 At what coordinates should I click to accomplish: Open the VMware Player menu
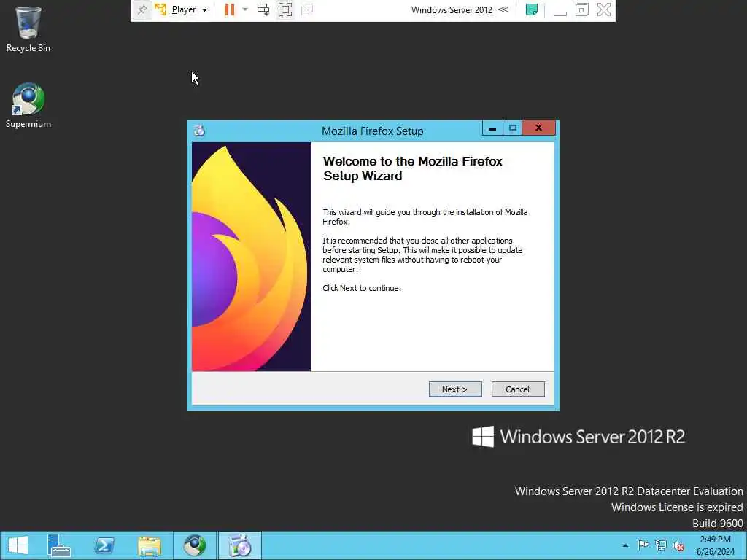coord(189,9)
